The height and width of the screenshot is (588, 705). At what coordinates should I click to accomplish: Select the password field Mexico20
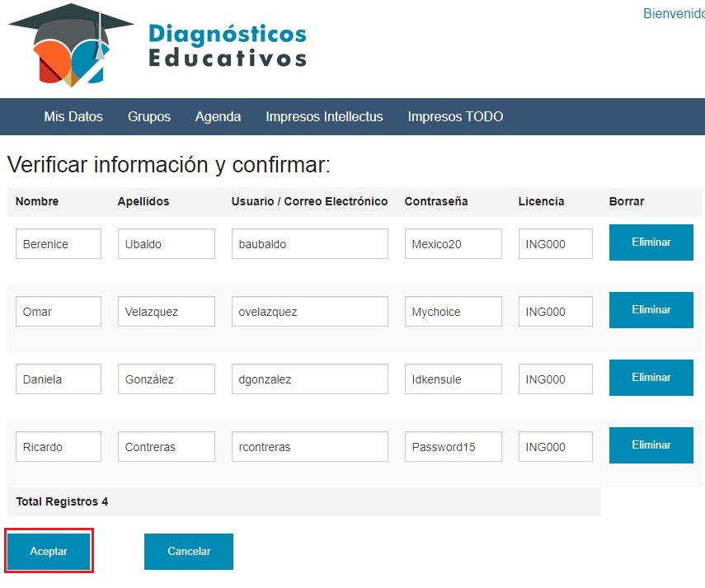454,243
